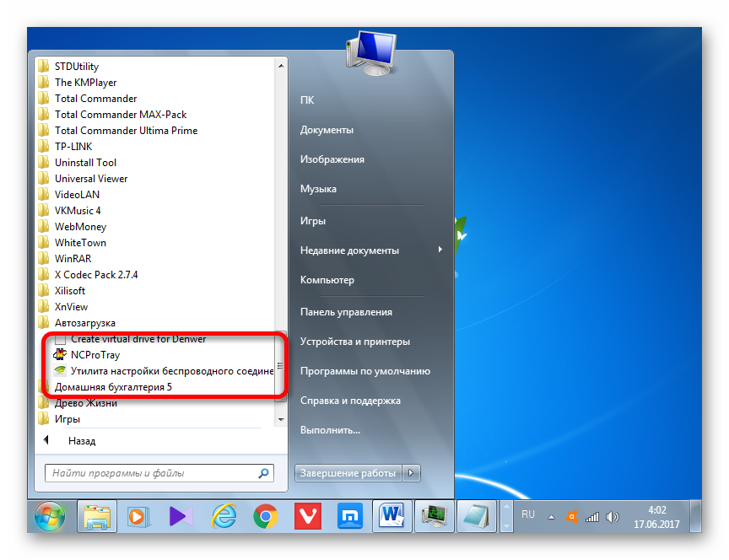Expand Total Commander MAX-Pack folder
This screenshot has width=729, height=560.
pos(112,115)
